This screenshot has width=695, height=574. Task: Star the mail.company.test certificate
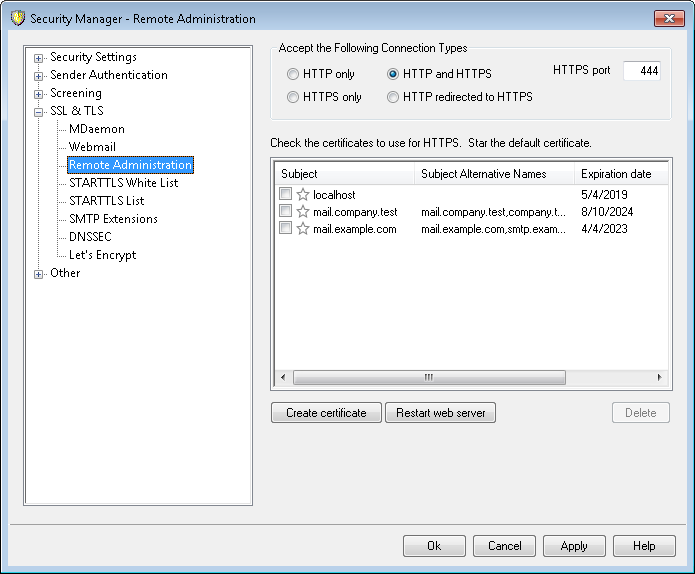[x=303, y=212]
